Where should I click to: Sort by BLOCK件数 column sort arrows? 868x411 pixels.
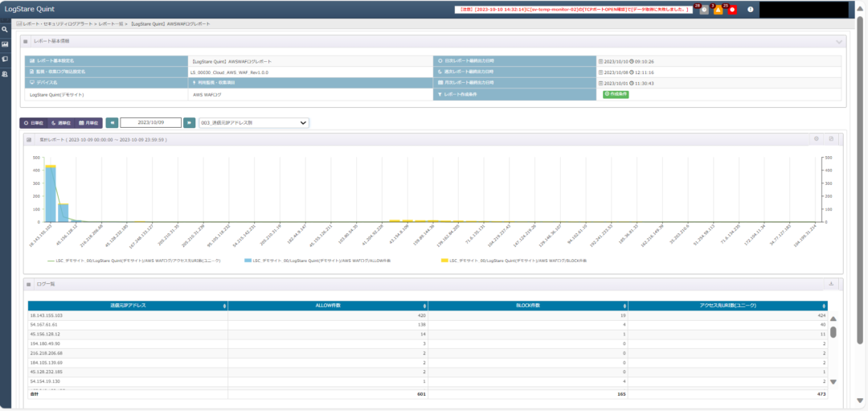tap(625, 306)
